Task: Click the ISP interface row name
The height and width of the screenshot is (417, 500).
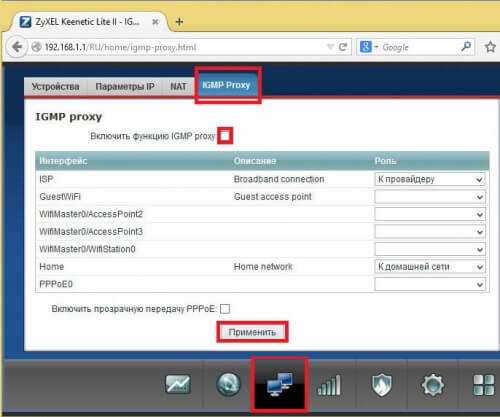Action: [x=46, y=179]
